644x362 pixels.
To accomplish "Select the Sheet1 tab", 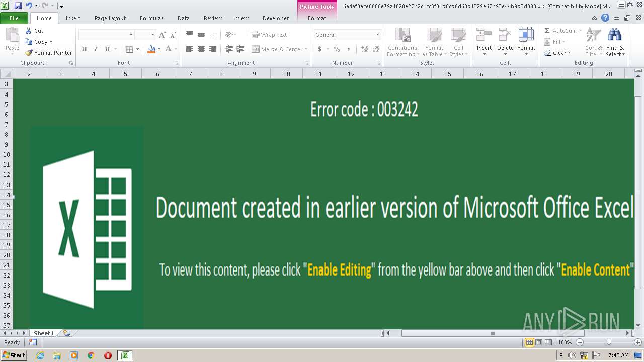I will click(43, 333).
